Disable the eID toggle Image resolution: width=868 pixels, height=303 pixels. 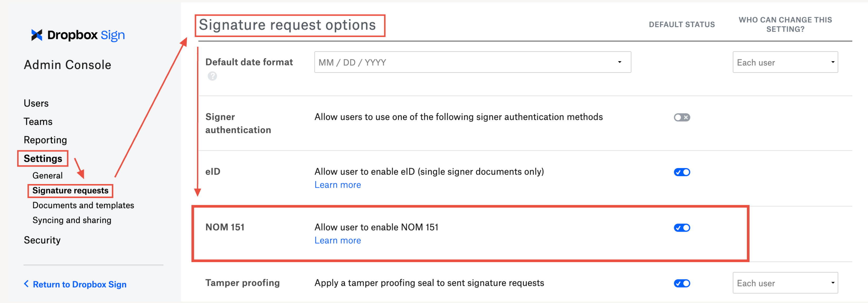point(682,172)
